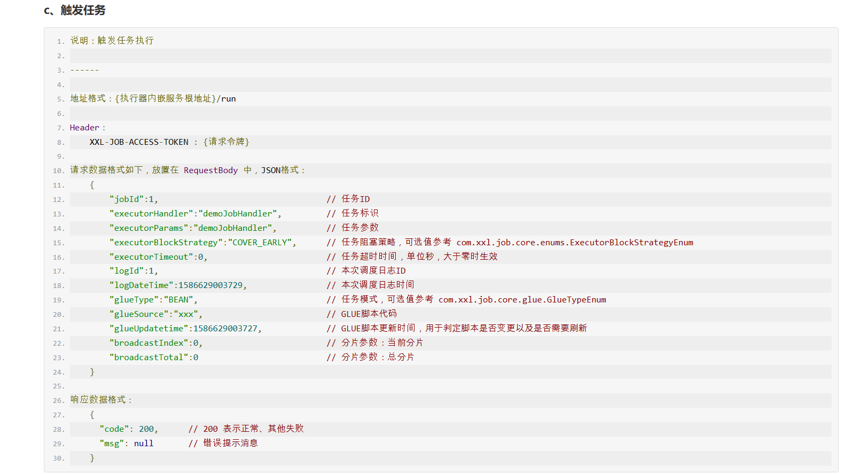Click the comment '// 分片参数：总分片'
The width and height of the screenshot is (868, 474).
point(371,358)
